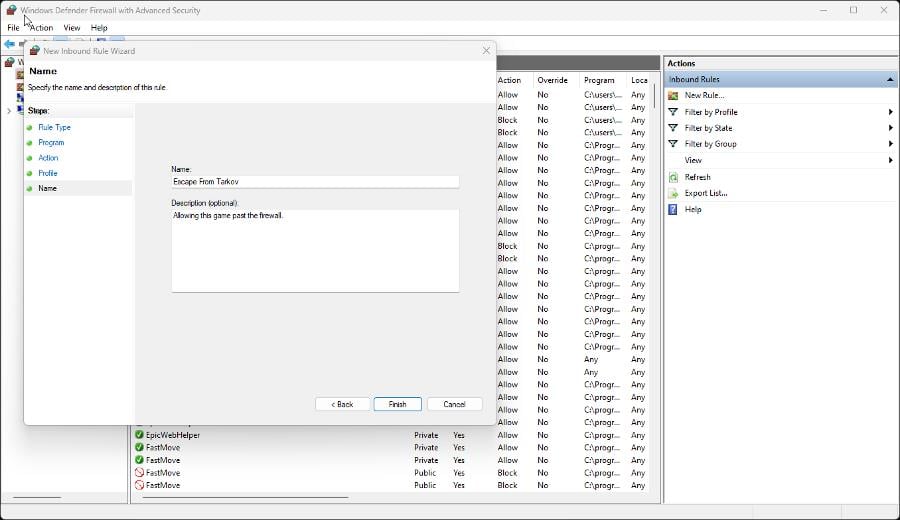Image resolution: width=900 pixels, height=520 pixels.
Task: Click the New Rule icon in Actions
Action: pyautogui.click(x=673, y=95)
